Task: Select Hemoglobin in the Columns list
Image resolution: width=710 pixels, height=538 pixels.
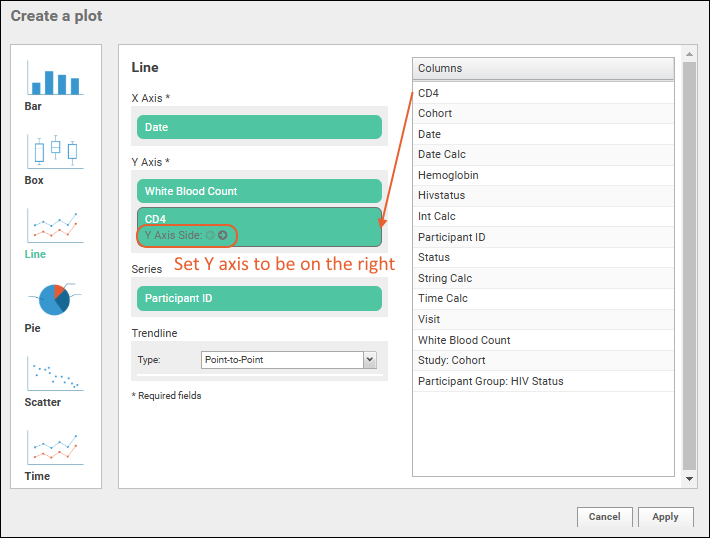Action: 448,175
